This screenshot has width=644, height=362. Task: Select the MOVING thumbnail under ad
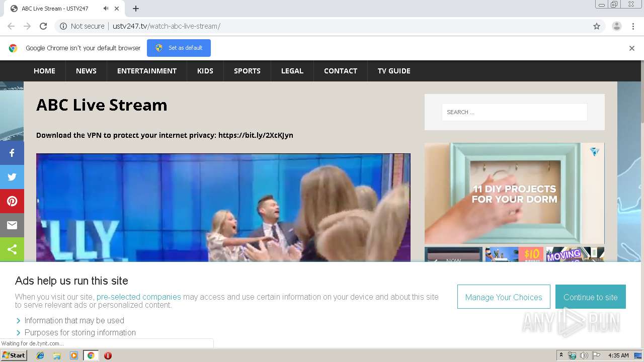pos(575,254)
